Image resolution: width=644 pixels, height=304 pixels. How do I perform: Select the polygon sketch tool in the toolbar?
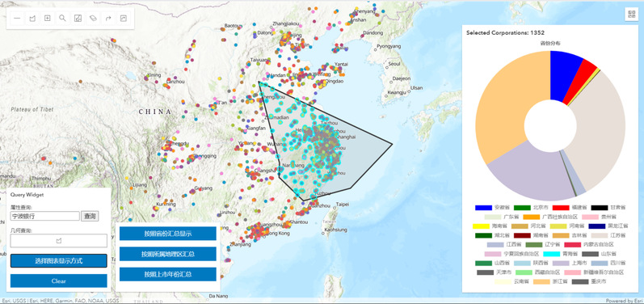(x=32, y=18)
